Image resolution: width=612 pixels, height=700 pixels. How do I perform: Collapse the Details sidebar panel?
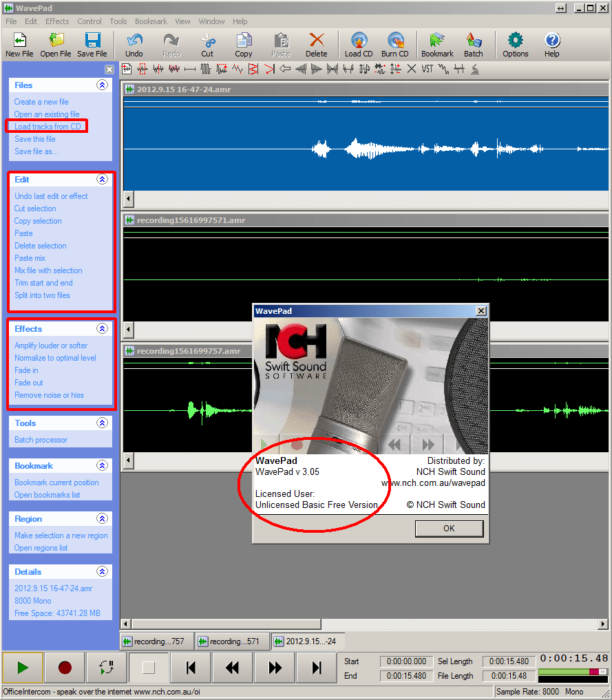click(x=102, y=571)
